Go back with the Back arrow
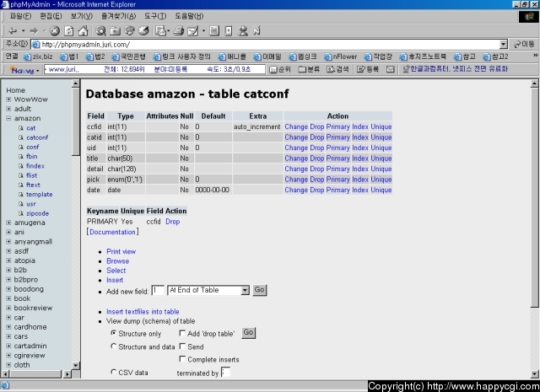Image resolution: width=540 pixels, height=392 pixels. [x=13, y=31]
